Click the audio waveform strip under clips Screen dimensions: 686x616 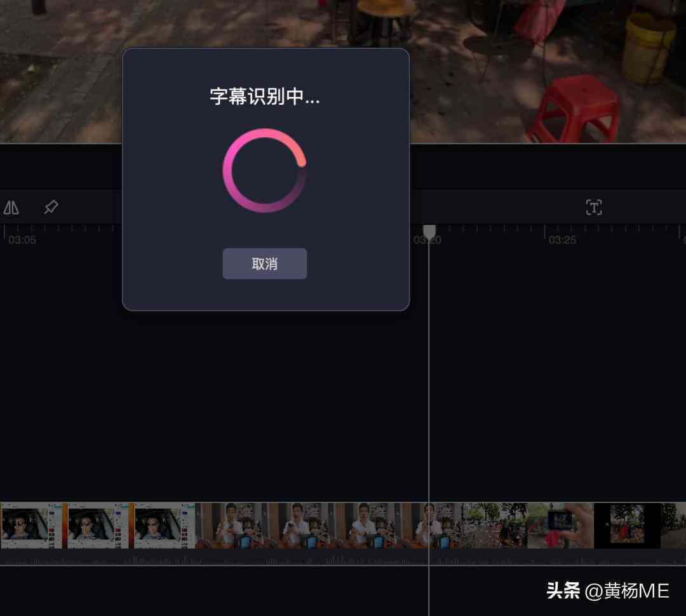(x=343, y=558)
